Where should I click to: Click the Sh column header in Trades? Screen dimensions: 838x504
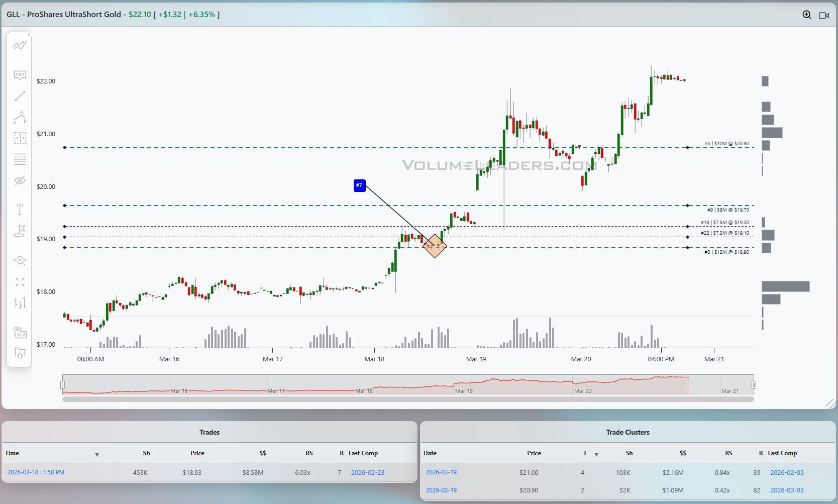coord(146,453)
